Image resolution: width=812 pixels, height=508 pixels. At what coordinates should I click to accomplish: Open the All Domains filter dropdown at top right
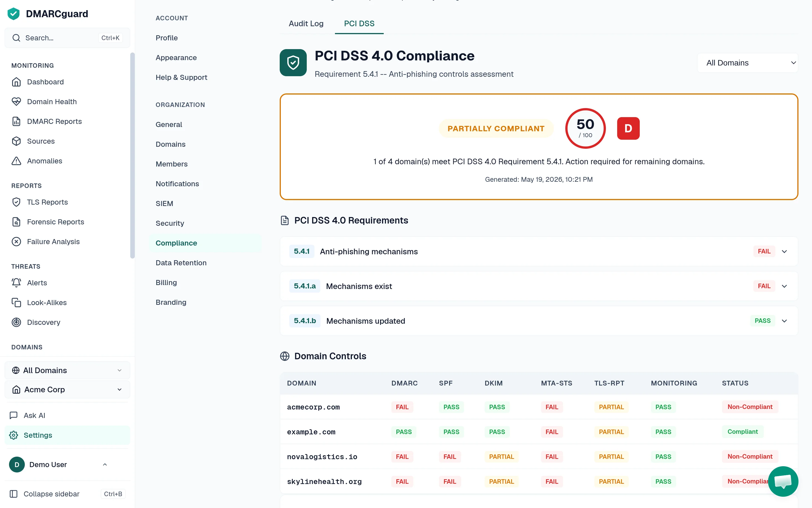(x=748, y=63)
